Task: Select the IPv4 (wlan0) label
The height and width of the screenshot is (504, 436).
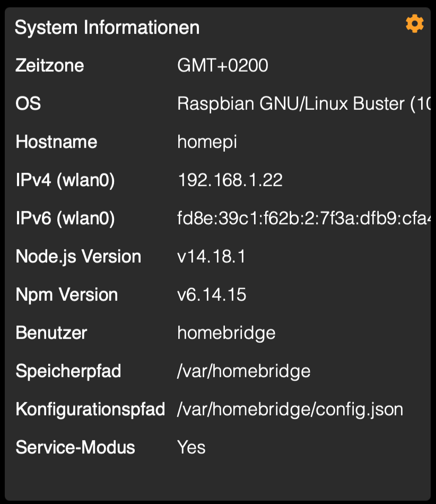Action: 65,180
